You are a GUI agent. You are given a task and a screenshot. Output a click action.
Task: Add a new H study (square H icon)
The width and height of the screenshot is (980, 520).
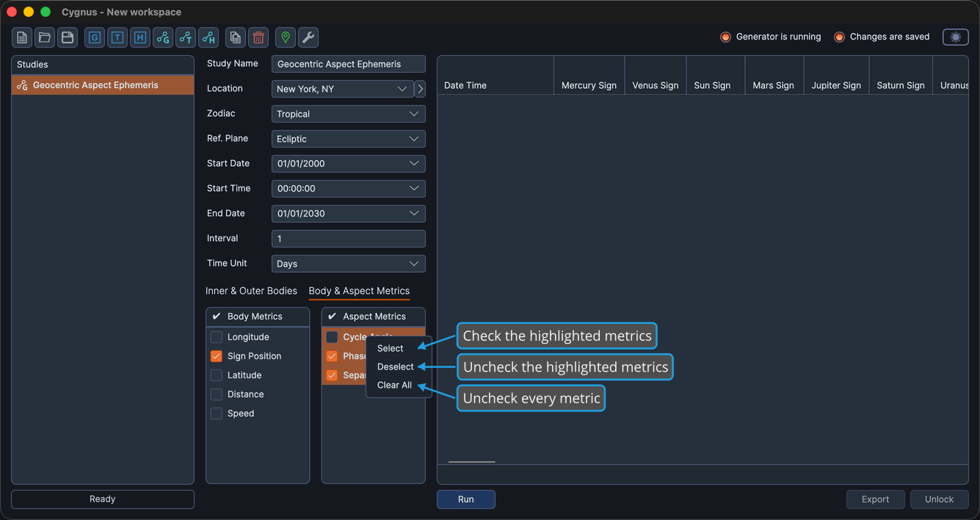coord(140,37)
